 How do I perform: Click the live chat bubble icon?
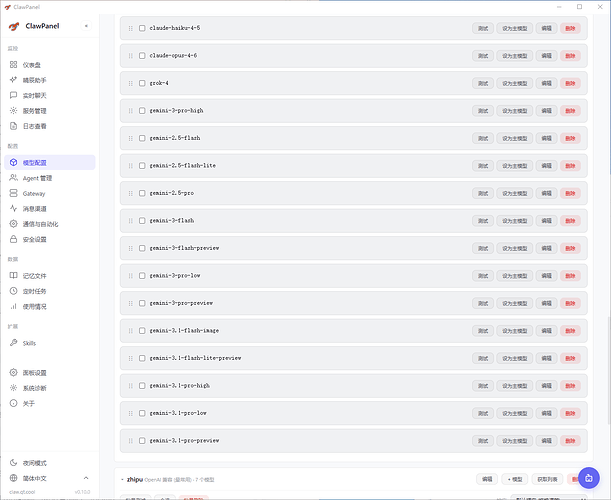click(x=13, y=95)
